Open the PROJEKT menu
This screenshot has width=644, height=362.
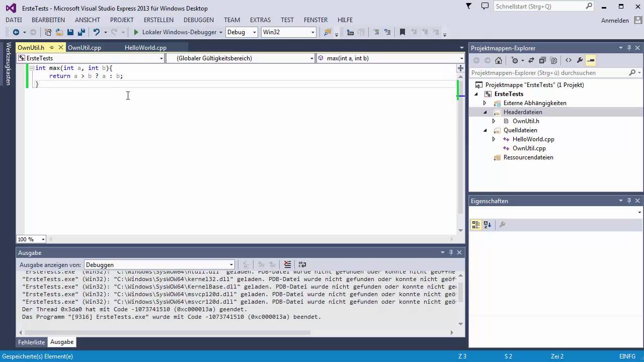point(122,20)
